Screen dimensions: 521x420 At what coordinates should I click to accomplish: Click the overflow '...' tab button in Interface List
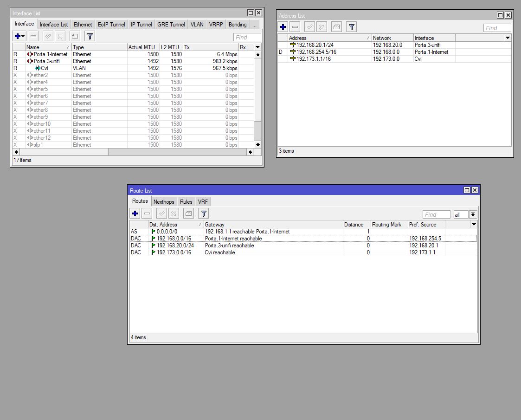point(254,25)
